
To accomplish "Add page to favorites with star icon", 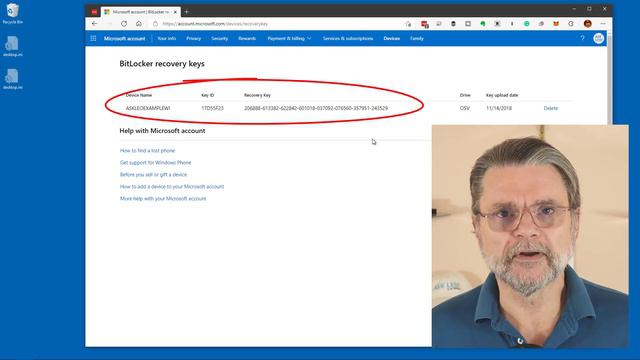I will pyautogui.click(x=408, y=24).
